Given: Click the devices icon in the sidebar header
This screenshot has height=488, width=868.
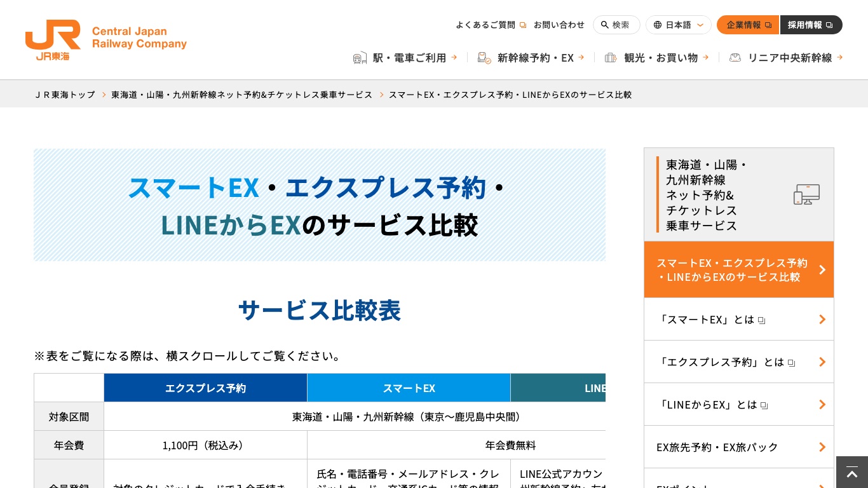Looking at the screenshot, I should tap(806, 194).
